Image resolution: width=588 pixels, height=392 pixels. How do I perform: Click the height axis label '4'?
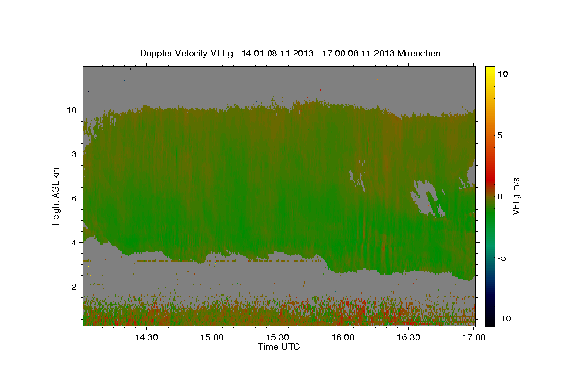(74, 242)
